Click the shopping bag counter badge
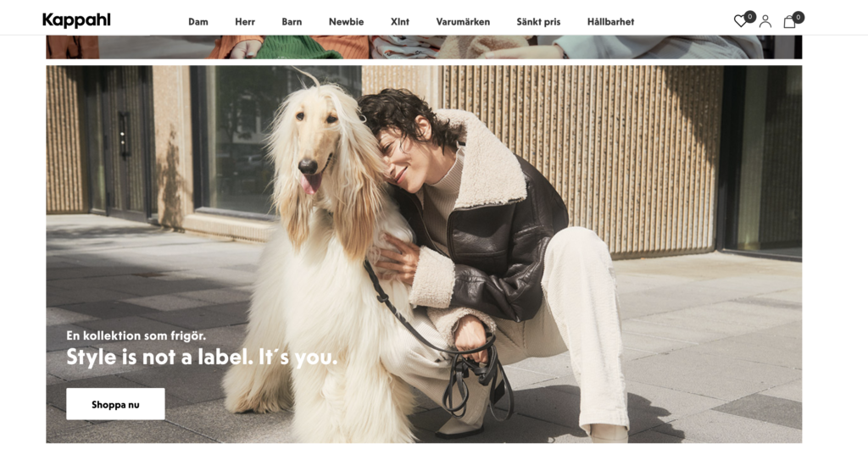 click(798, 17)
